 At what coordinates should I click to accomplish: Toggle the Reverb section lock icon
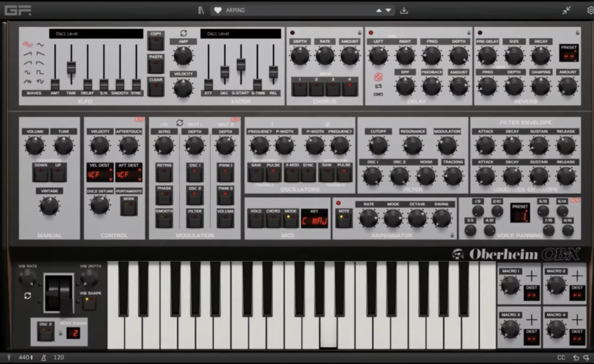(x=577, y=32)
